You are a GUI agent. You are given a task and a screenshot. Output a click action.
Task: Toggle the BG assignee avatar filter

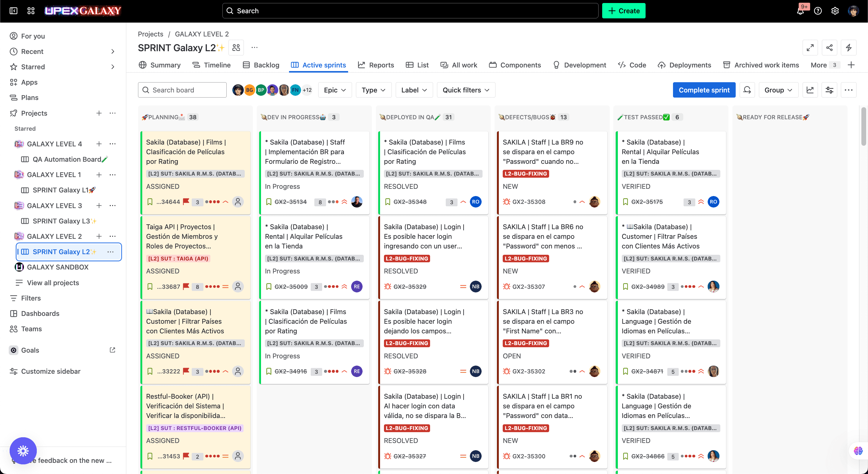pyautogui.click(x=249, y=90)
